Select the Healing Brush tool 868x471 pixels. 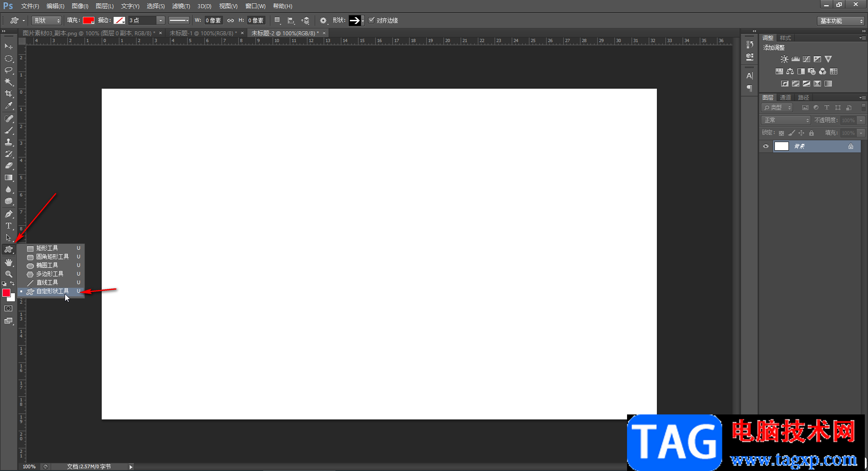[9, 119]
